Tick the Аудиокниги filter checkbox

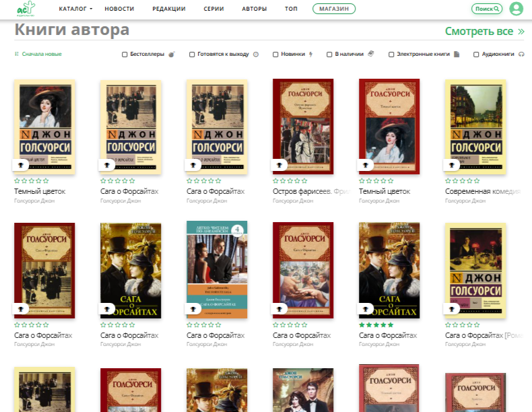pos(476,55)
